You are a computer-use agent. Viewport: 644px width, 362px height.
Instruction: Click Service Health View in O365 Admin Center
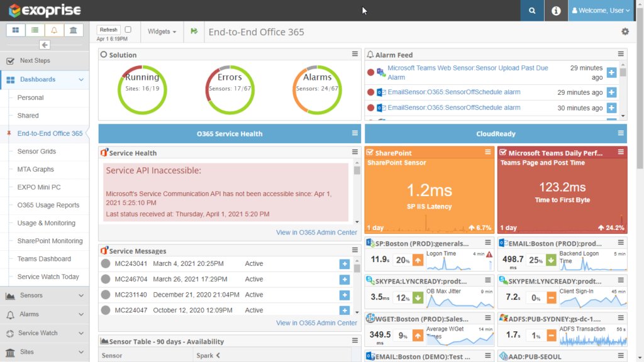click(316, 233)
